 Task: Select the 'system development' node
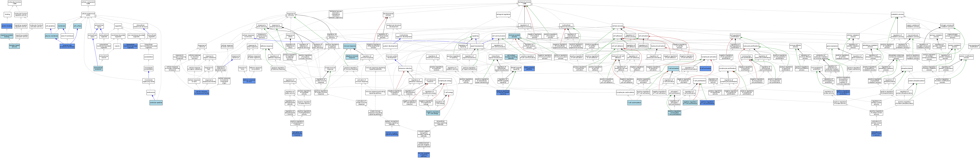pos(390,46)
